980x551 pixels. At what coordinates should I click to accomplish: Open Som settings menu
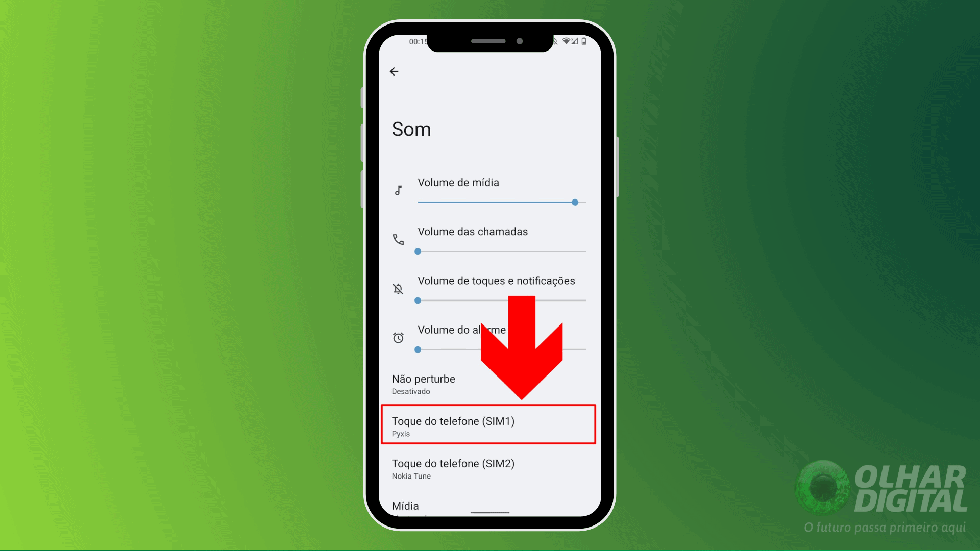pyautogui.click(x=410, y=128)
